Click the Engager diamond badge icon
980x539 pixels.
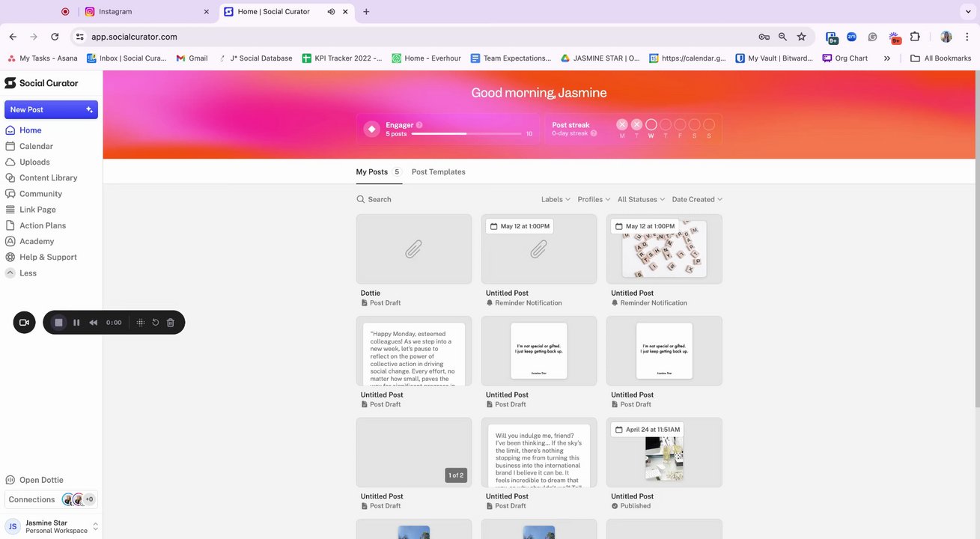[x=372, y=129]
